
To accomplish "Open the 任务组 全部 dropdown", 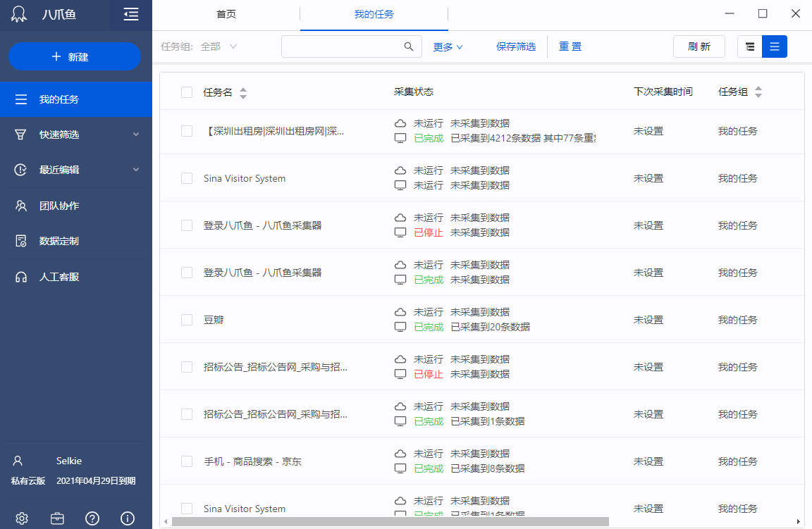I will tap(219, 46).
